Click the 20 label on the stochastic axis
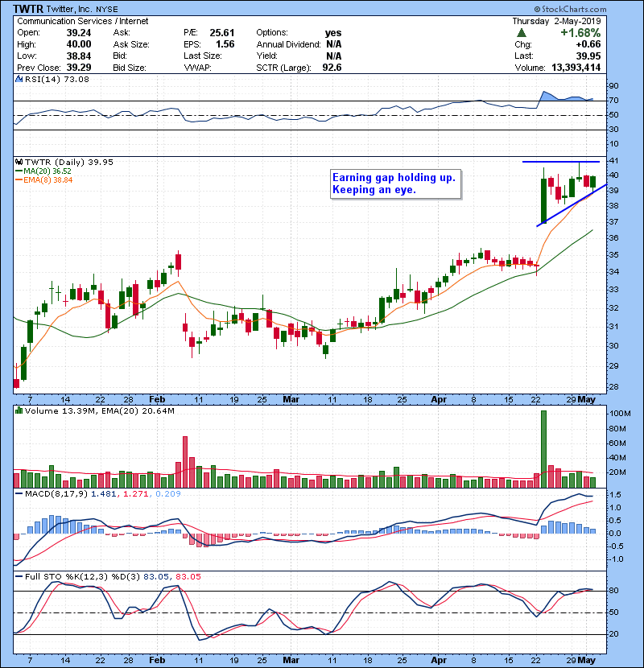Image resolution: width=644 pixels, height=668 pixels. (613, 634)
